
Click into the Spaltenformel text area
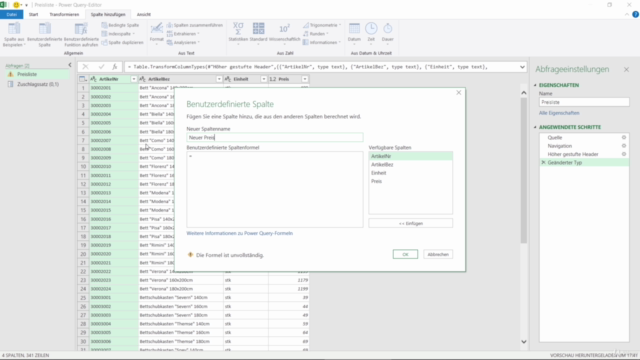click(x=275, y=189)
